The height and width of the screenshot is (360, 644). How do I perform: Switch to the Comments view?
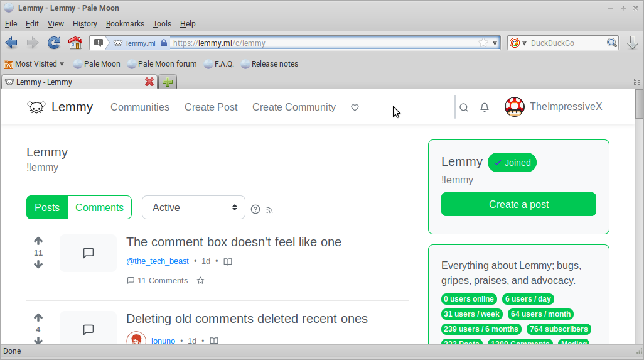[99, 207]
